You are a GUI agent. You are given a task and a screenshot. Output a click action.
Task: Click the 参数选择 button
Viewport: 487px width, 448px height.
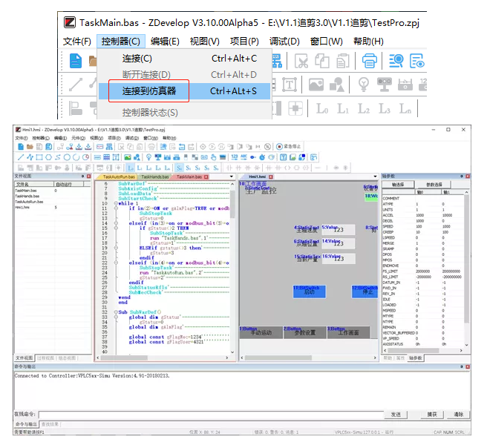point(434,185)
